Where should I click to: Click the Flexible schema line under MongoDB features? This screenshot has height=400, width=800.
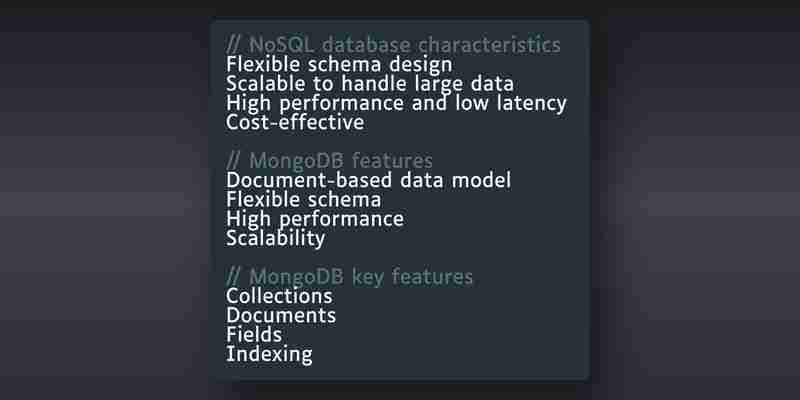coord(304,199)
